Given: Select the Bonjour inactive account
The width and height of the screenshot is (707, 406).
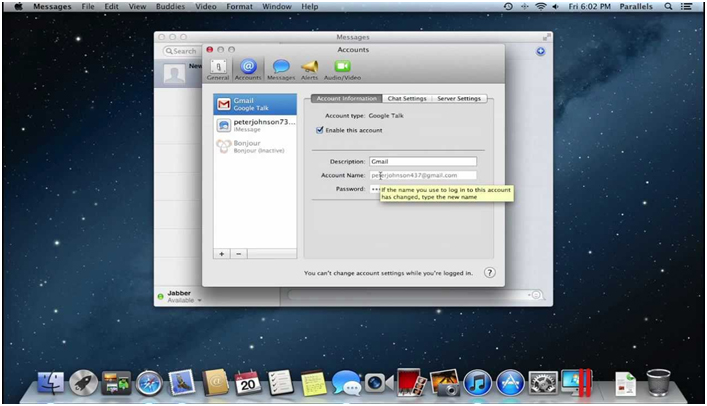Looking at the screenshot, I should [x=255, y=147].
